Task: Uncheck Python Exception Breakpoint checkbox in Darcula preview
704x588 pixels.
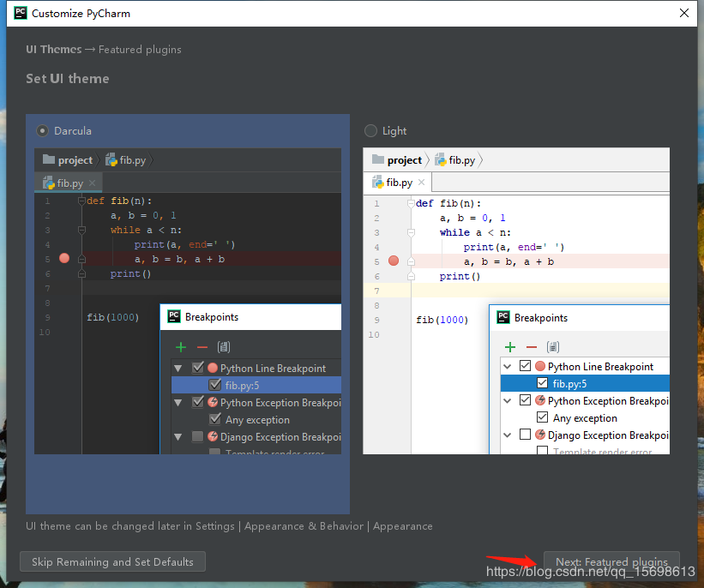Action: coord(197,402)
